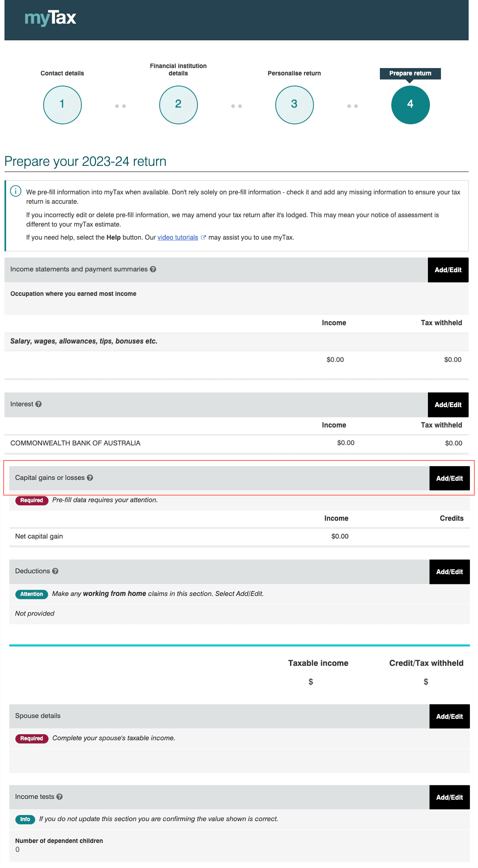The height and width of the screenshot is (868, 478).
Task: Select step 4 Prepare return circle
Action: click(410, 105)
